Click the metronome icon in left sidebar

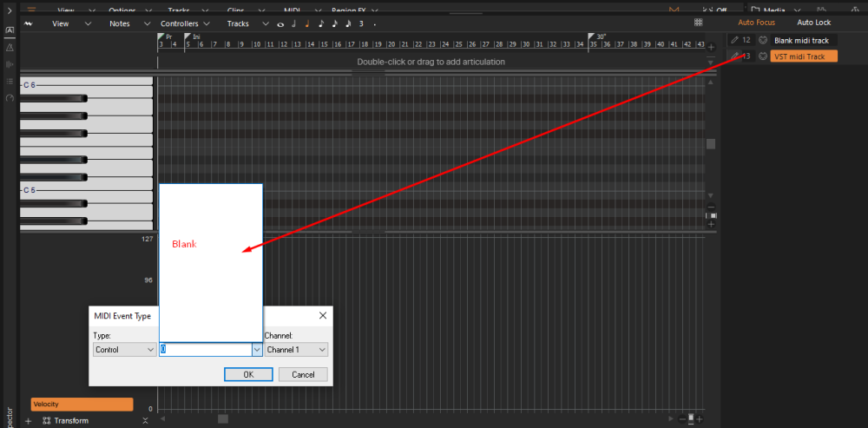[10, 47]
